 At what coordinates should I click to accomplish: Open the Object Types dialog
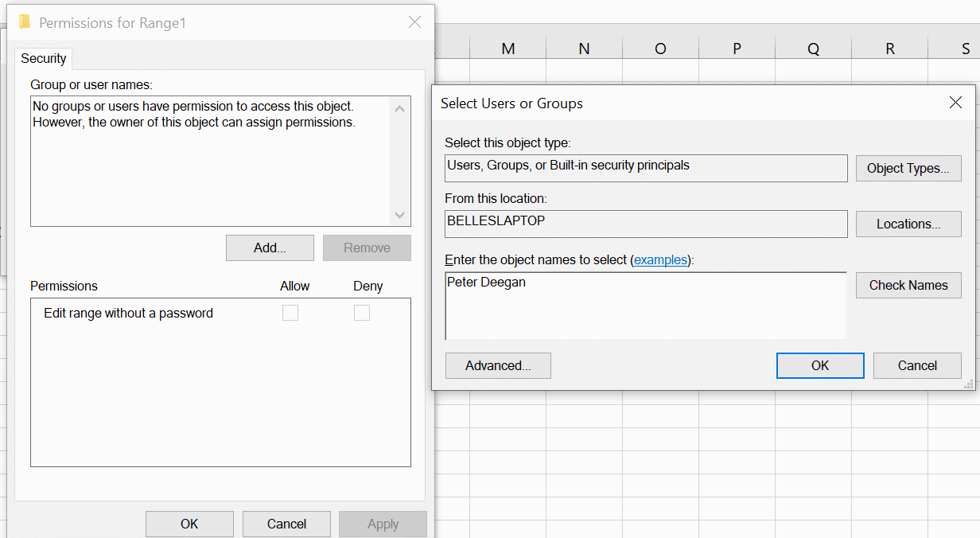908,169
